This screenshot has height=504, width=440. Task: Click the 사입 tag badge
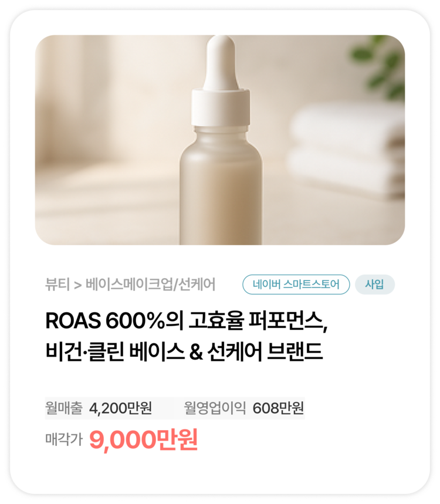click(x=374, y=285)
